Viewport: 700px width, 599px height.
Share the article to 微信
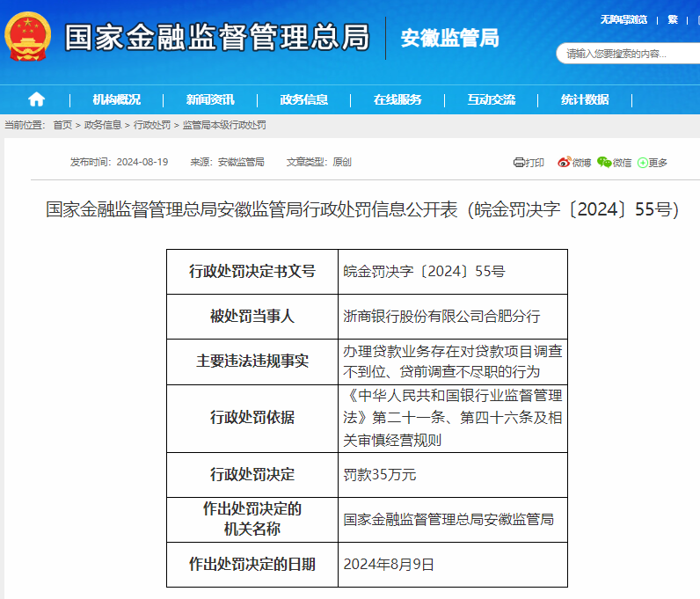(614, 163)
